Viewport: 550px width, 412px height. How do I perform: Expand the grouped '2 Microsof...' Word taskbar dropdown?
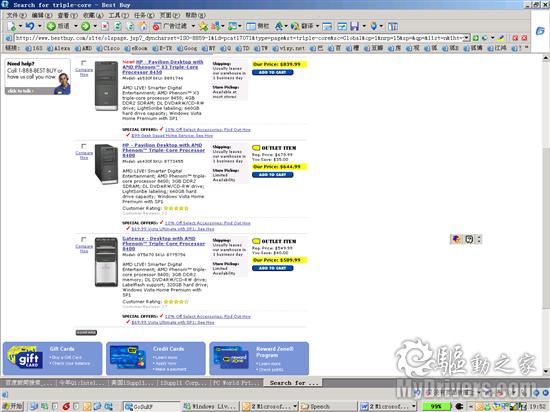point(414,406)
